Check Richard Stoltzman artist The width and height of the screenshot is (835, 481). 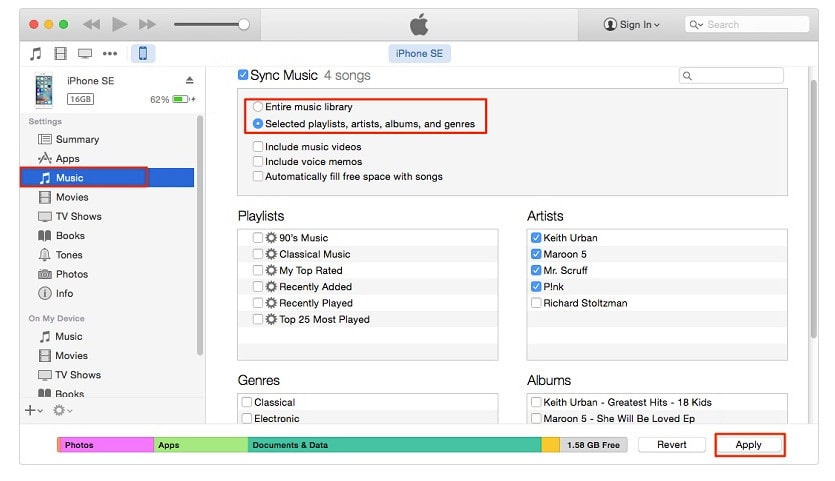pyautogui.click(x=536, y=303)
